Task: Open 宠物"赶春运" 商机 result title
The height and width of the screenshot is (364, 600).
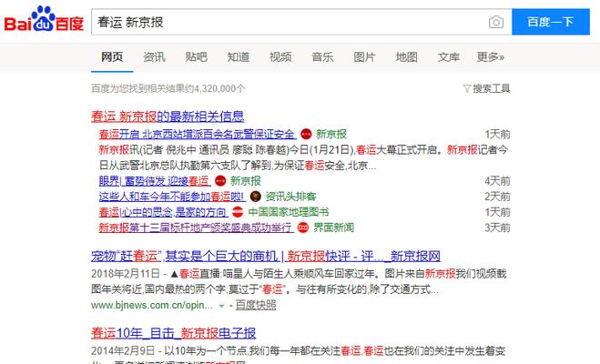Action: point(266,257)
